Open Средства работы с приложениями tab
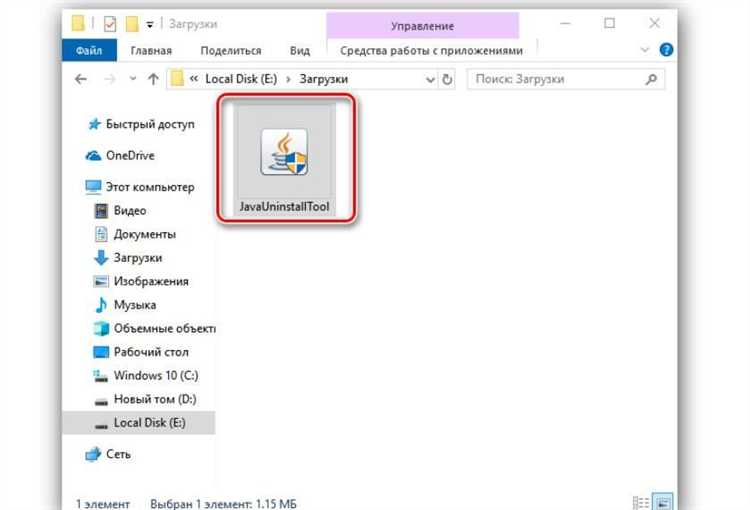This screenshot has width=750, height=510. click(431, 50)
